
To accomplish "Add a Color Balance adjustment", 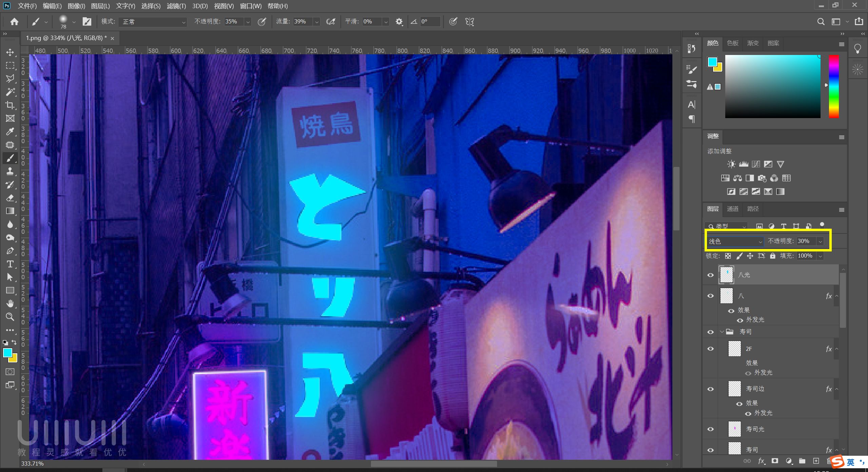I will pos(737,178).
